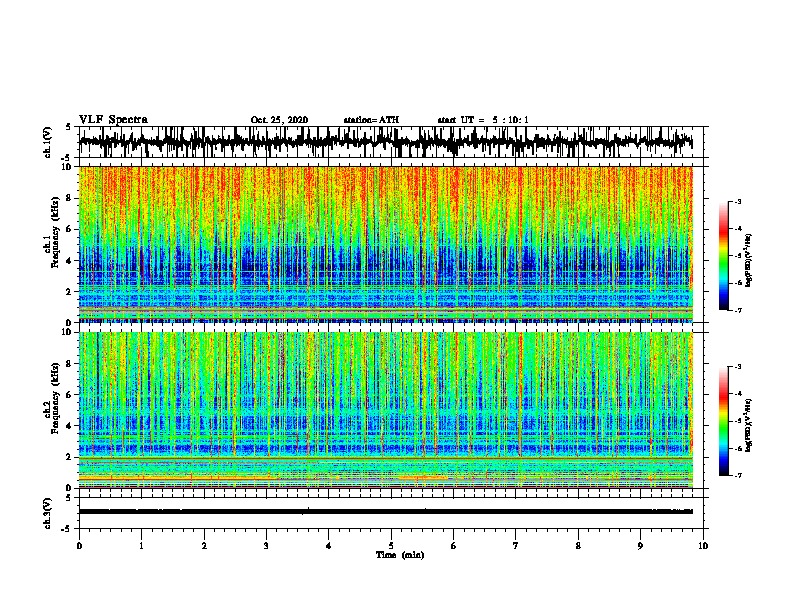
Task: Click the "-3" value on ch.1 colorbar
Action: coord(737,201)
